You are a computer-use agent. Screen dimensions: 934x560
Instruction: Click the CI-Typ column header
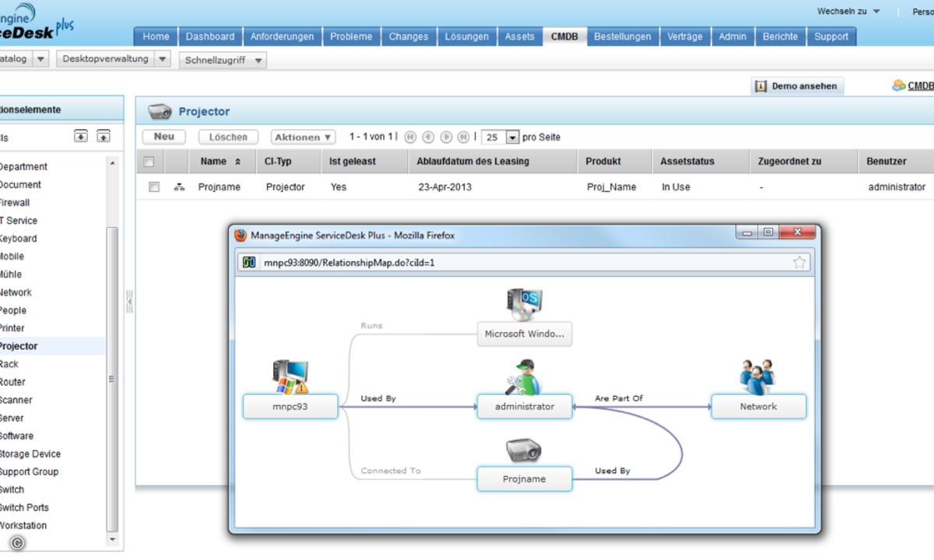click(279, 162)
